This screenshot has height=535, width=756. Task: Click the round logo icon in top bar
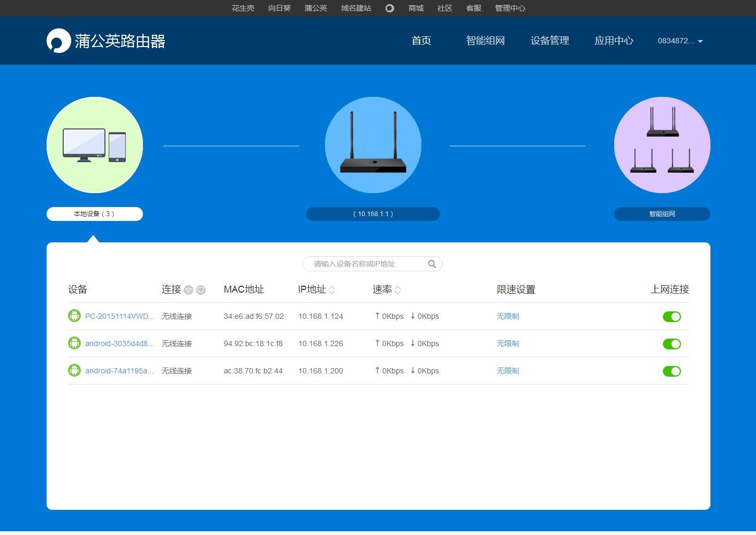pyautogui.click(x=390, y=8)
